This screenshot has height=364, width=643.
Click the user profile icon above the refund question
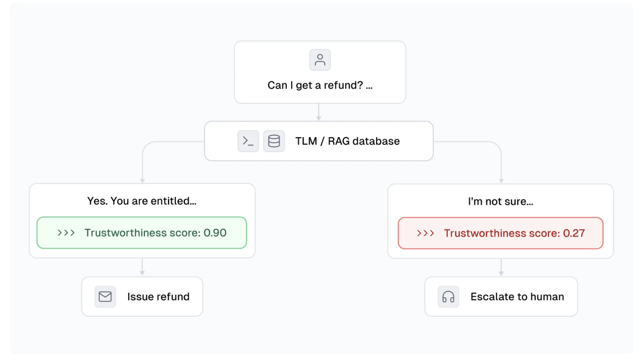coord(320,60)
